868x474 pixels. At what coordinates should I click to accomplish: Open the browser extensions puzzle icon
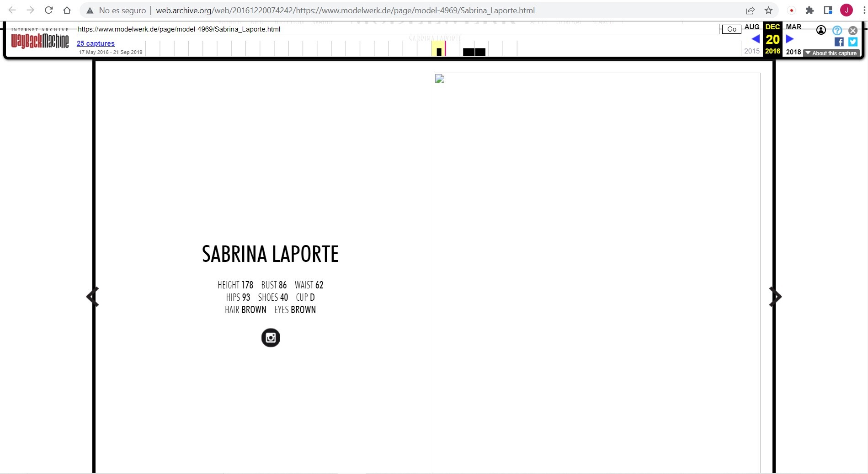[809, 10]
